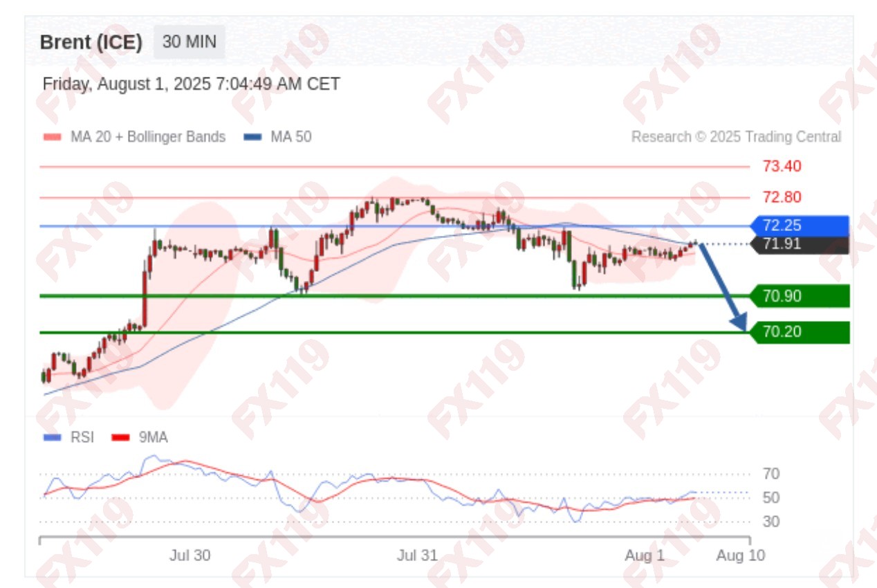Select the green 70.20 support tag
Screen dimensions: 877x588
pyautogui.click(x=800, y=332)
